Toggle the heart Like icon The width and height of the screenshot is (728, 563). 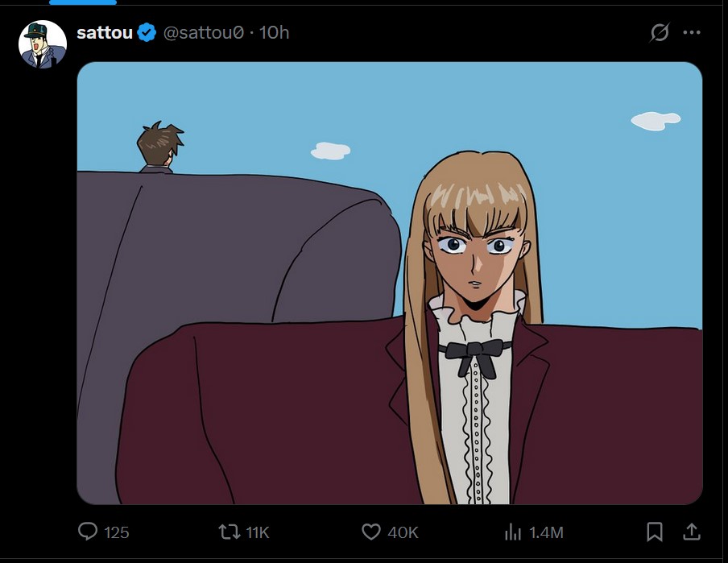click(371, 532)
